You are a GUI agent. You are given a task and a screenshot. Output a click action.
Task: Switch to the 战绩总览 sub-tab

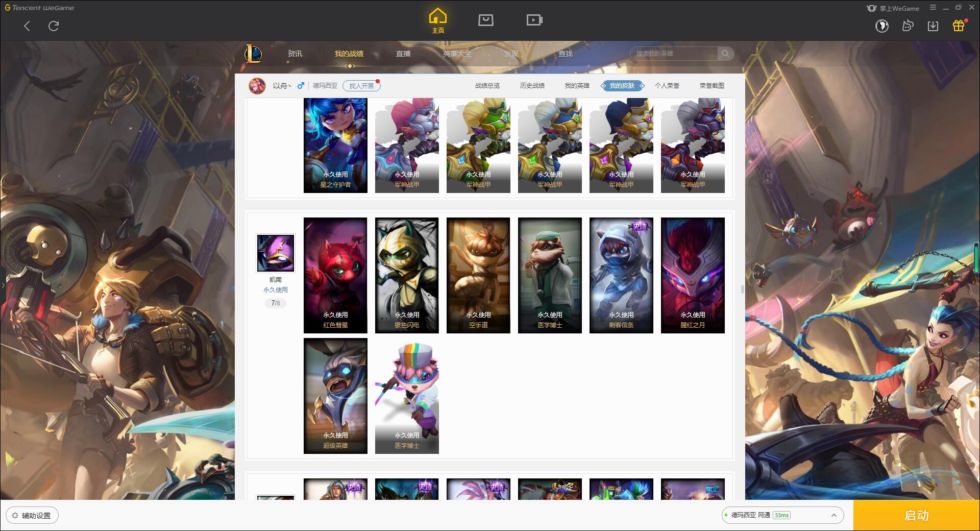pos(487,86)
